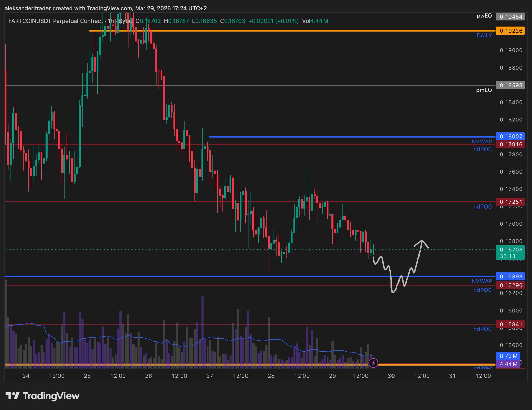Click the gray 0.19454 pwEQ price label
532x410 pixels.
[x=510, y=17]
